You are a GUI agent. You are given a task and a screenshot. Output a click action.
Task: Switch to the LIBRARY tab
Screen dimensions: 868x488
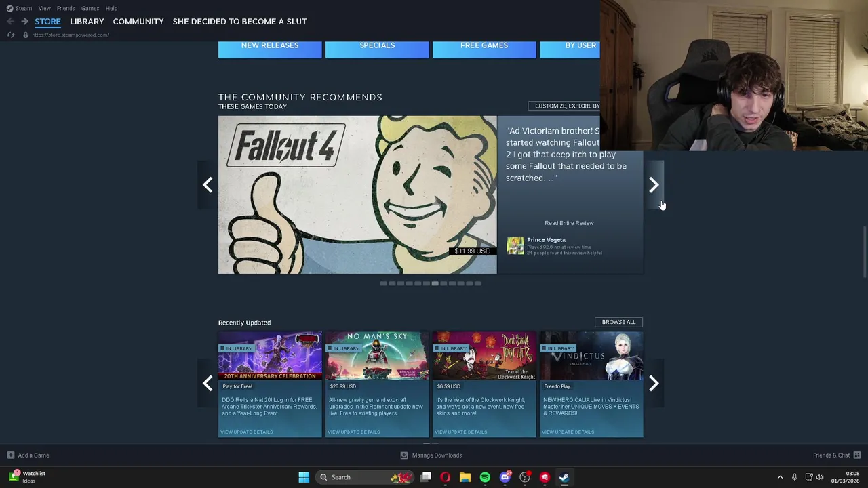click(87, 22)
